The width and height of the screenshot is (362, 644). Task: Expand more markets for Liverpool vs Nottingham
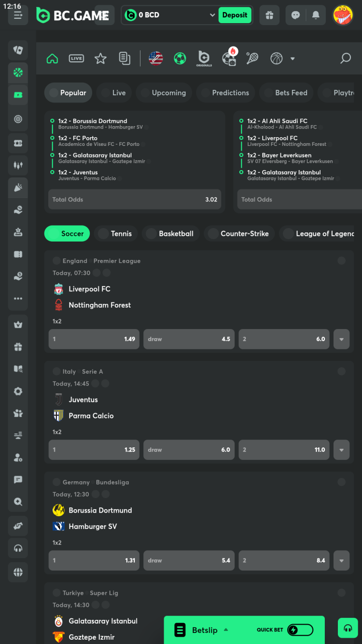click(x=342, y=339)
